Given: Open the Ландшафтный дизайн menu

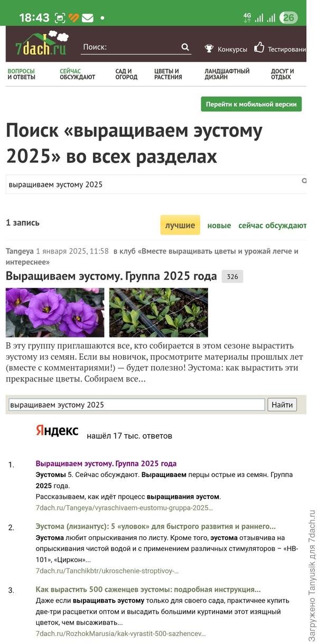Looking at the screenshot, I should 227,74.
